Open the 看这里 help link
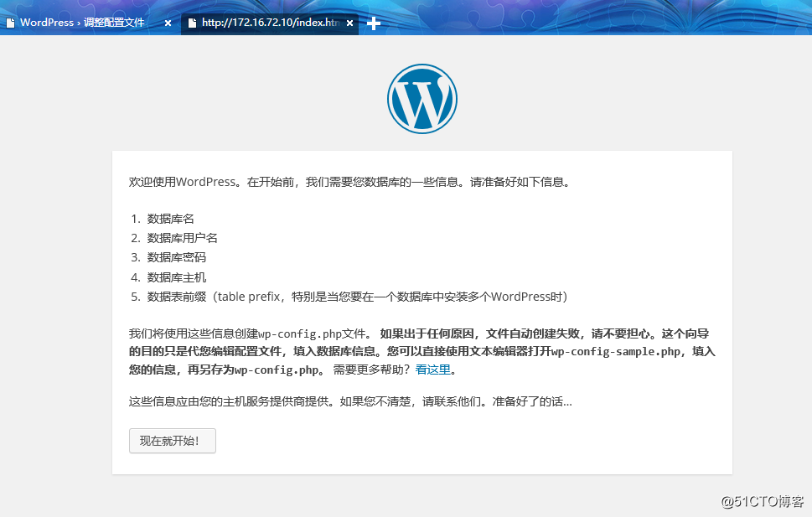812x517 pixels. tap(433, 370)
